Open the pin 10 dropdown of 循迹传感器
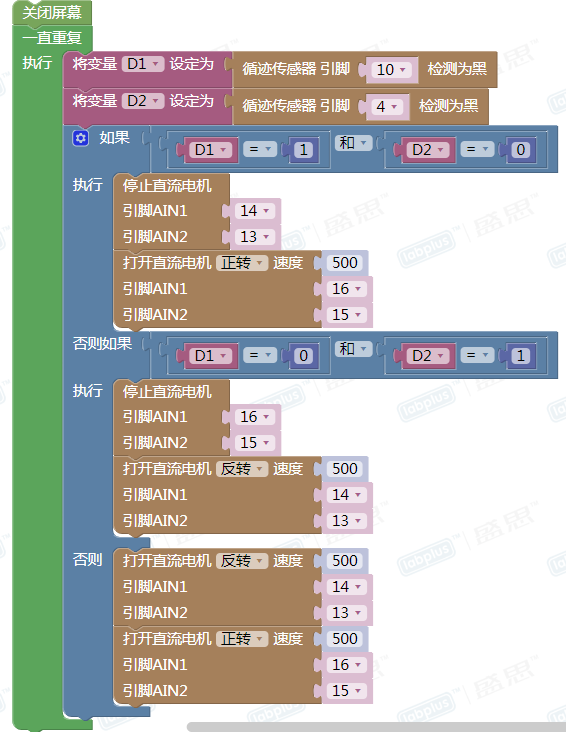This screenshot has width=566, height=732. tap(391, 70)
